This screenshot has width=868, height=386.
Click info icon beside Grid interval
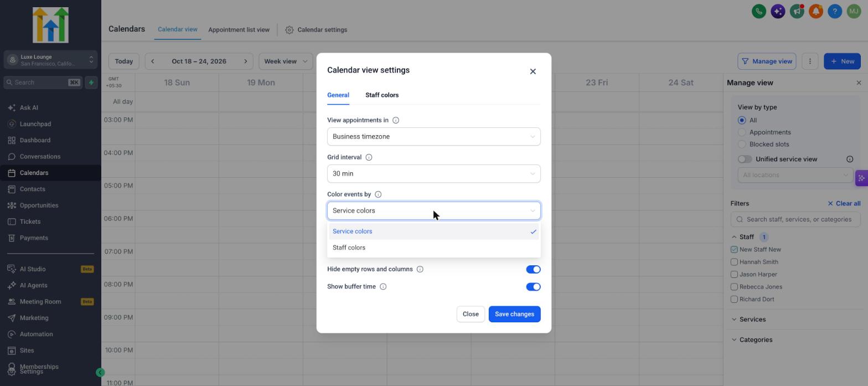click(369, 157)
